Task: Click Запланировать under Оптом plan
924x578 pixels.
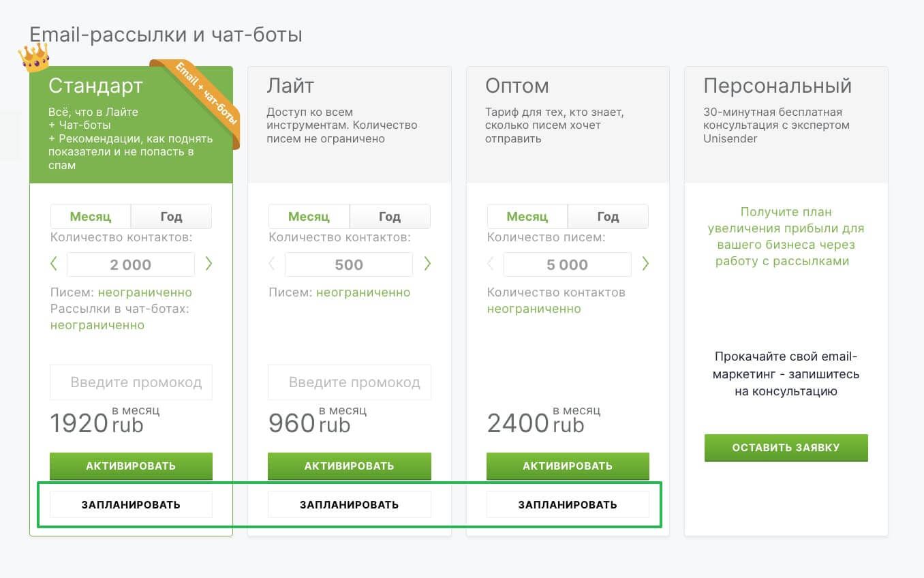Action: coord(568,504)
